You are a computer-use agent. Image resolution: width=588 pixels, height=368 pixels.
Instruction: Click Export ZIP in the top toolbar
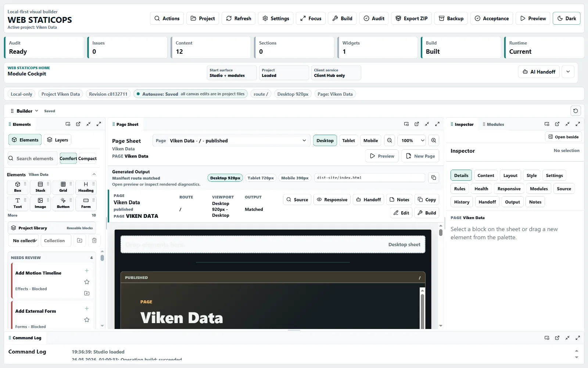click(x=411, y=18)
